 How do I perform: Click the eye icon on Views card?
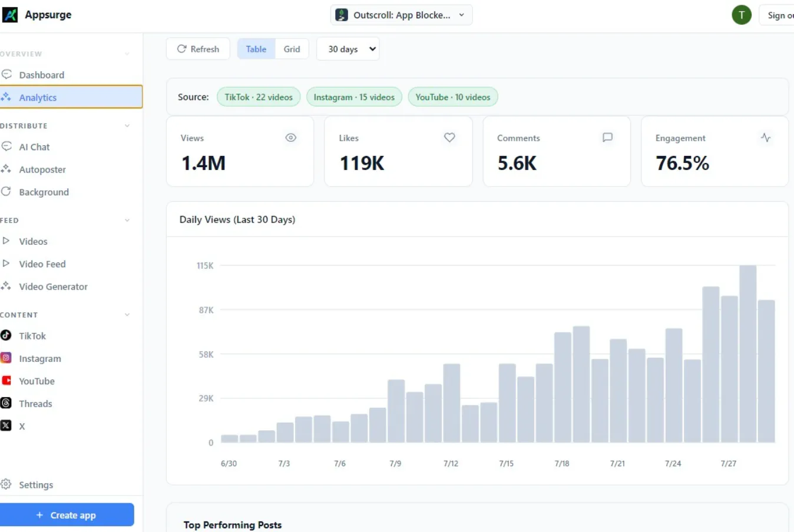291,138
